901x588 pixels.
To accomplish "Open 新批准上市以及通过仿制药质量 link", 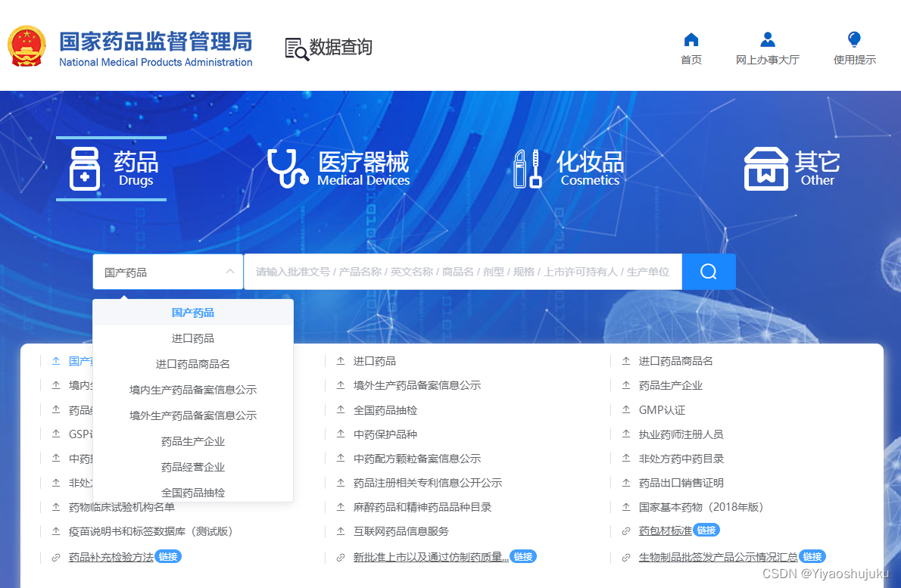I will click(431, 557).
